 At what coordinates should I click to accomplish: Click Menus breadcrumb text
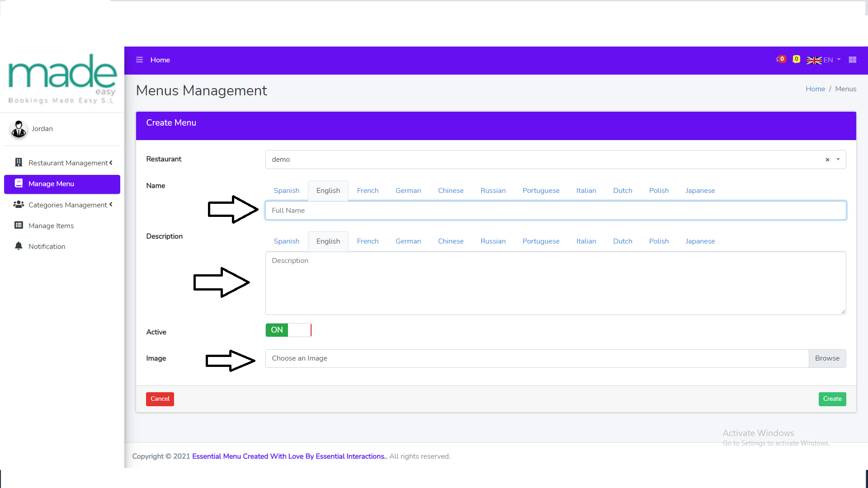pyautogui.click(x=845, y=89)
